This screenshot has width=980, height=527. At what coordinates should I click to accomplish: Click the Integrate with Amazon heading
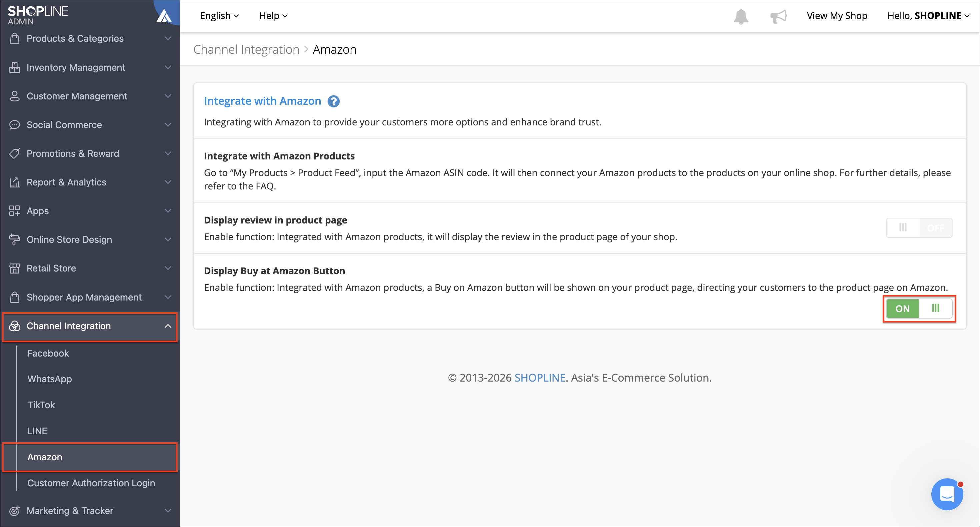click(263, 101)
